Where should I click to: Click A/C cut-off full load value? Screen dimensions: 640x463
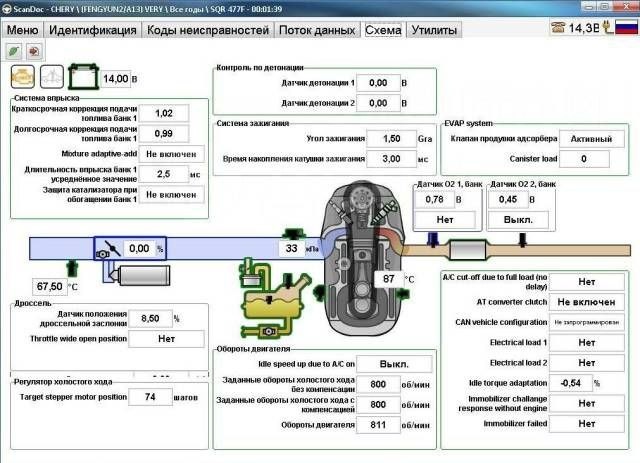point(587,282)
